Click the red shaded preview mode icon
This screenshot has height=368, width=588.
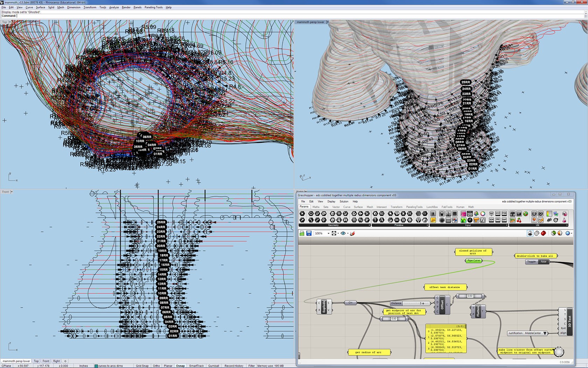(543, 233)
